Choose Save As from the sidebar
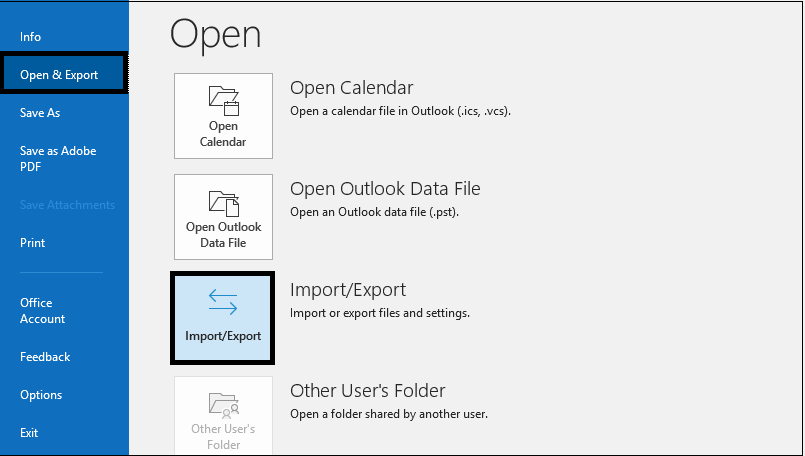Image resolution: width=805 pixels, height=456 pixels. (x=40, y=113)
